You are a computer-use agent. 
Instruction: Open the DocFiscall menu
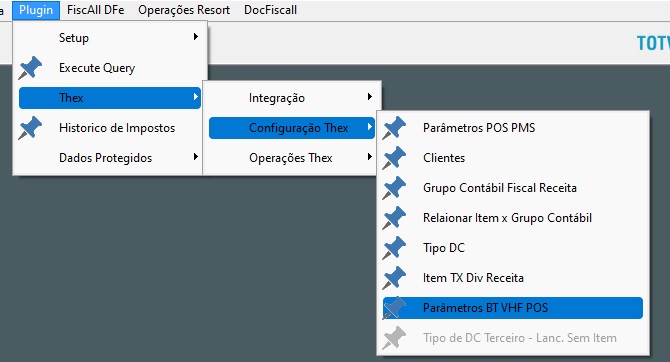tap(270, 10)
